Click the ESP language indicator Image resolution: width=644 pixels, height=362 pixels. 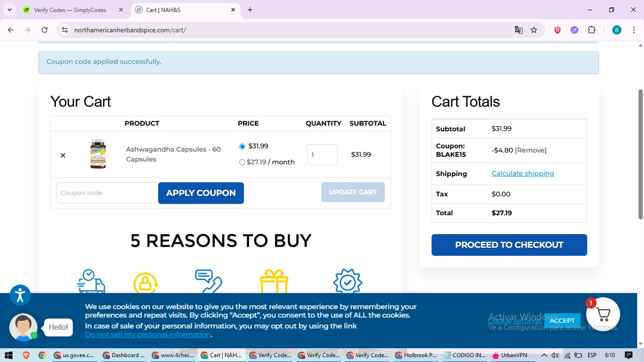(592, 355)
